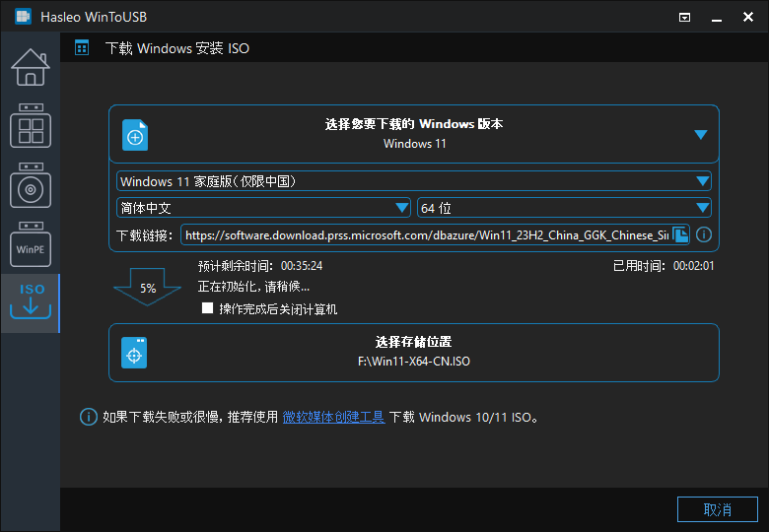Open the Home page from sidebar
Image resolution: width=769 pixels, height=532 pixels.
31,67
